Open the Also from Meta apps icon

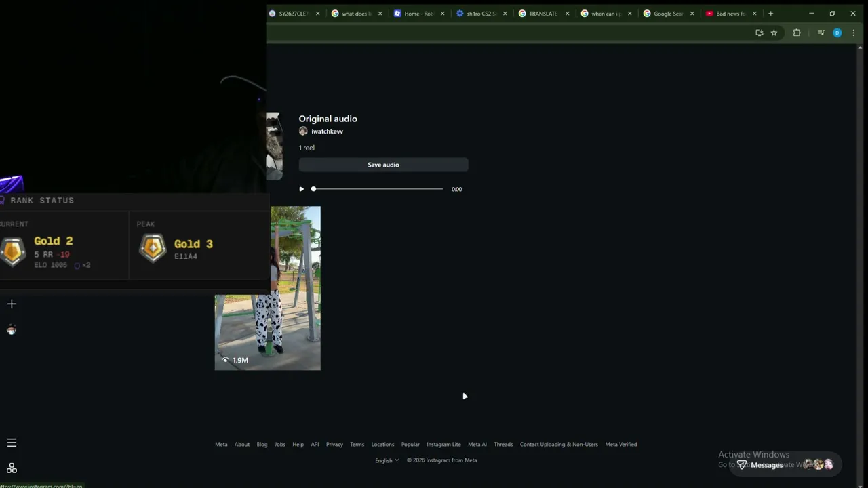point(12,468)
